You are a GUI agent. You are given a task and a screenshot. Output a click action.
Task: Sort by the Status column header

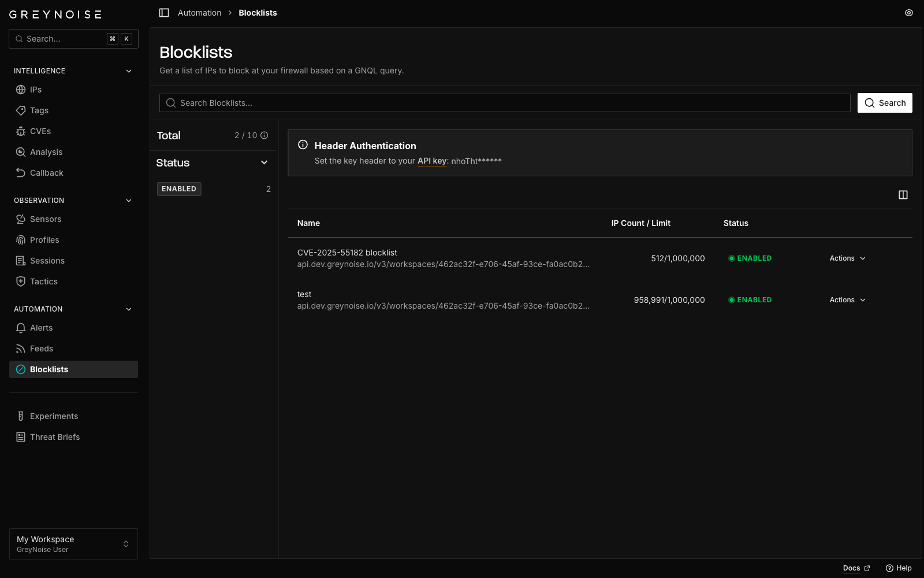tap(736, 223)
